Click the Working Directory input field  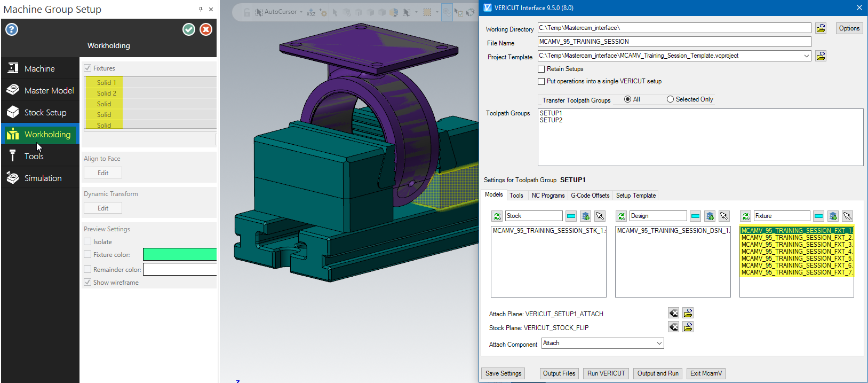674,28
